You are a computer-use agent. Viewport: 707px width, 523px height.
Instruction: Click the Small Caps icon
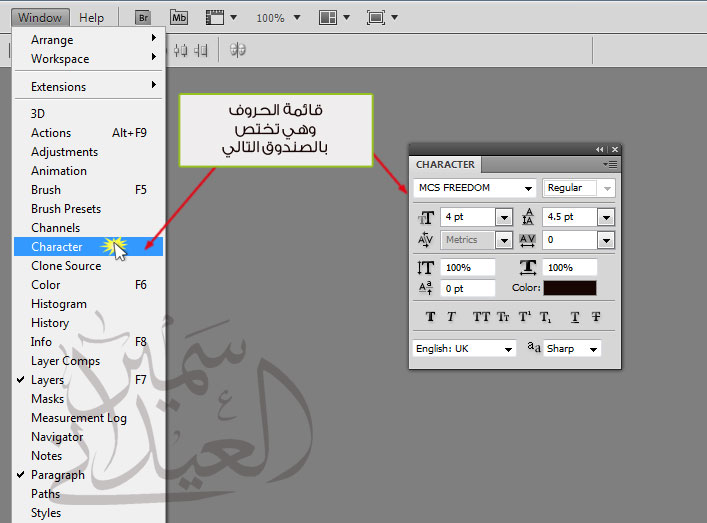[x=503, y=317]
